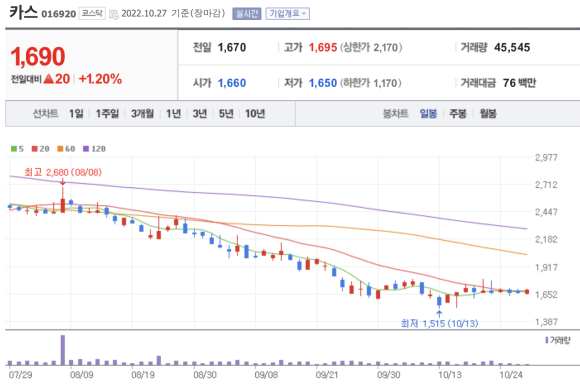Click the 고가 value 1,695
The width and height of the screenshot is (580, 392).
tap(323, 47)
